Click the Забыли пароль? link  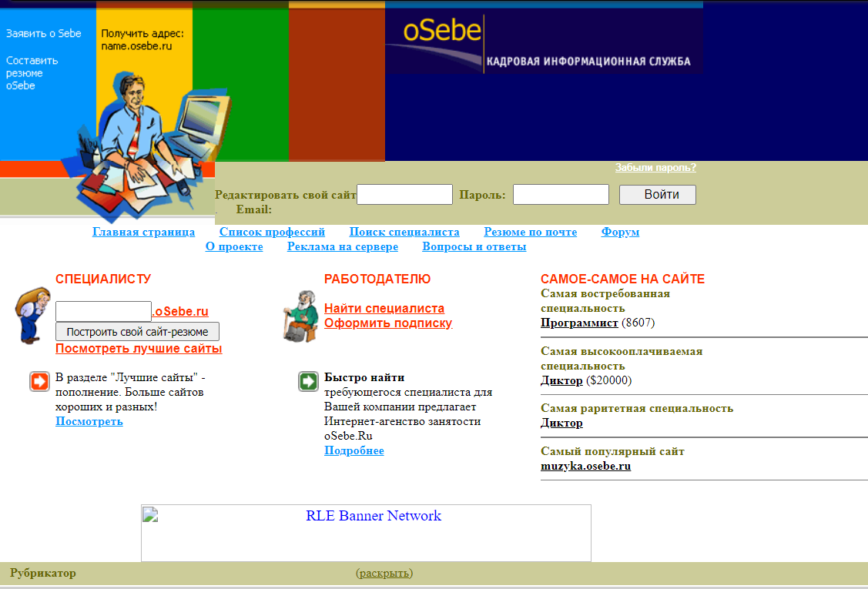[x=655, y=167]
